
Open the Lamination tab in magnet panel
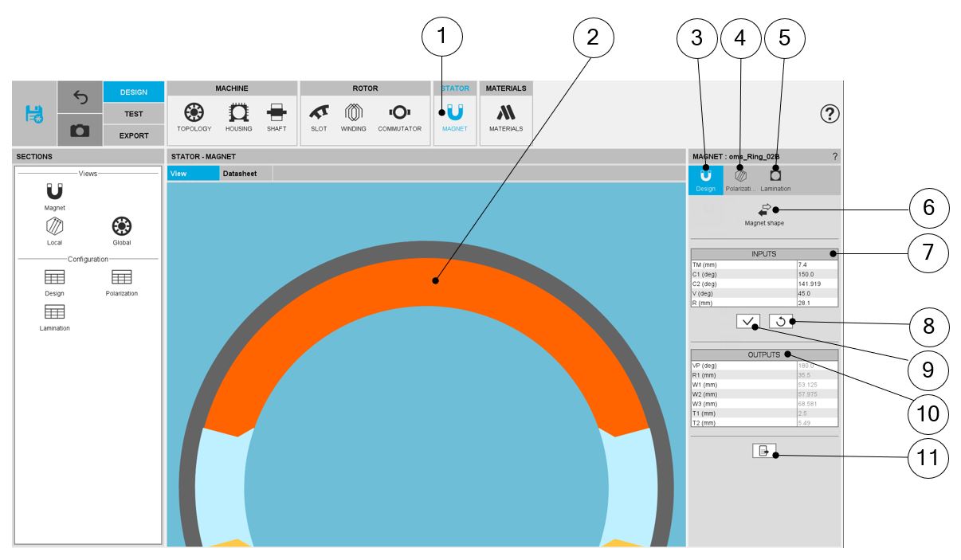point(775,179)
